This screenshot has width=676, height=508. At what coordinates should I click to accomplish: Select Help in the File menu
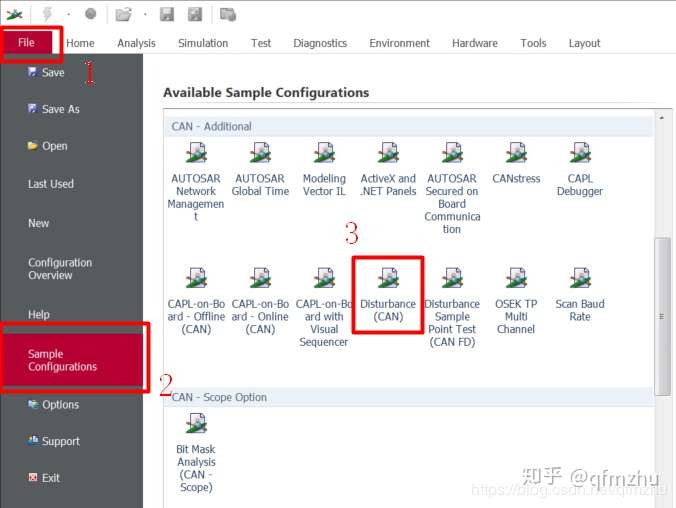point(39,314)
